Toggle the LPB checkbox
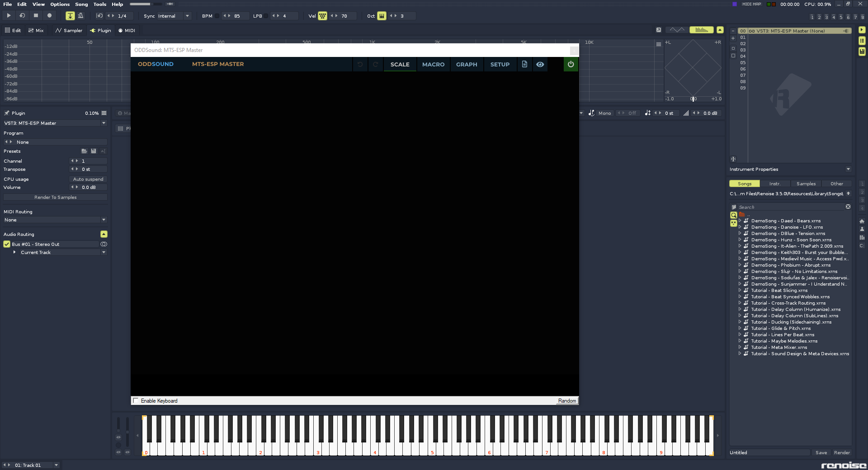The width and height of the screenshot is (868, 470). pos(266,16)
